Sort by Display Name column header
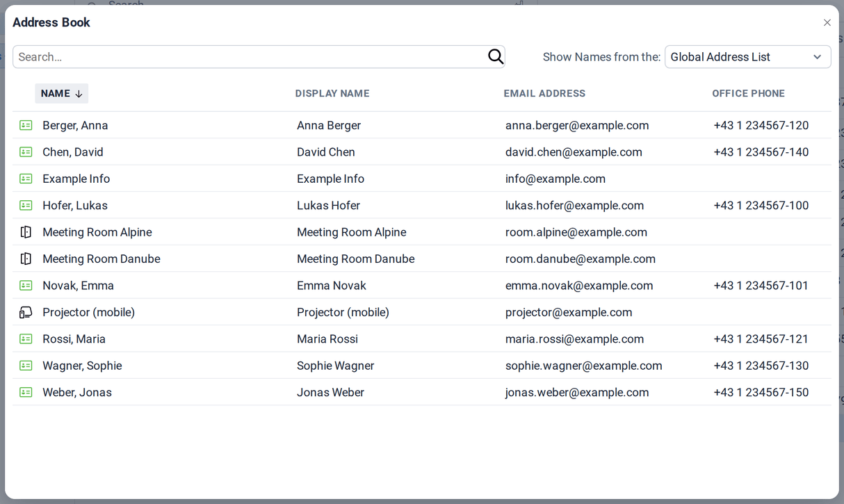 pos(332,94)
